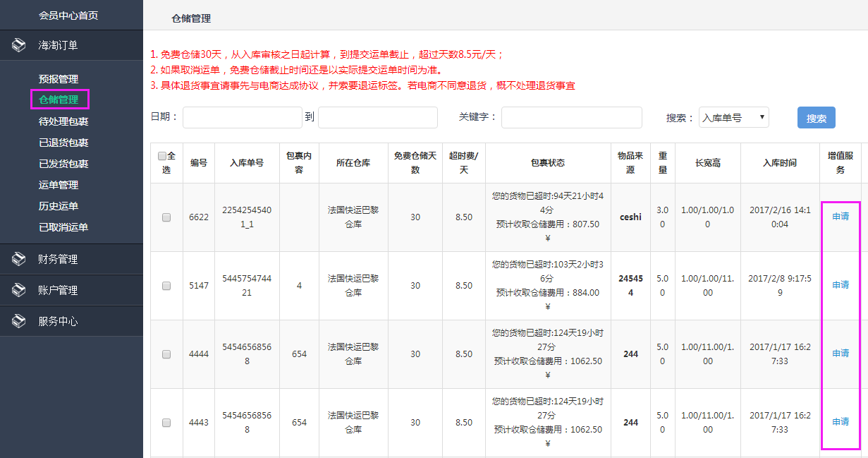This screenshot has height=458, width=868.
Task: Click the box icon beside 服务中心
Action: 19,321
